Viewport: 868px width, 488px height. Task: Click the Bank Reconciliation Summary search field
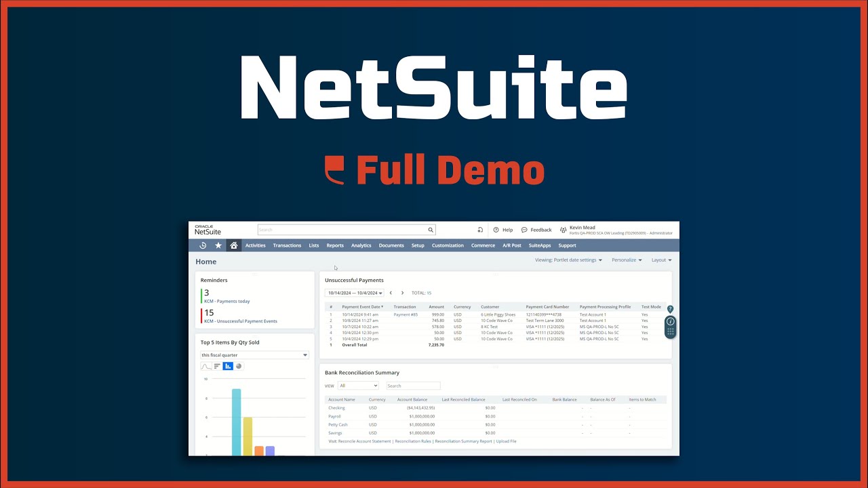pos(412,386)
